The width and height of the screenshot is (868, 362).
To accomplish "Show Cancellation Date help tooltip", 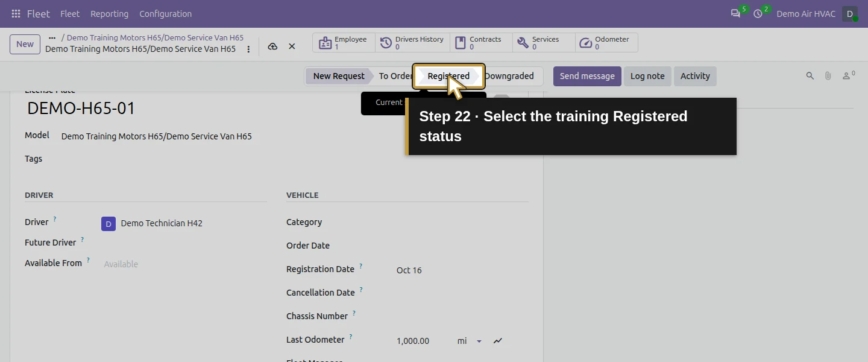I will pyautogui.click(x=361, y=290).
